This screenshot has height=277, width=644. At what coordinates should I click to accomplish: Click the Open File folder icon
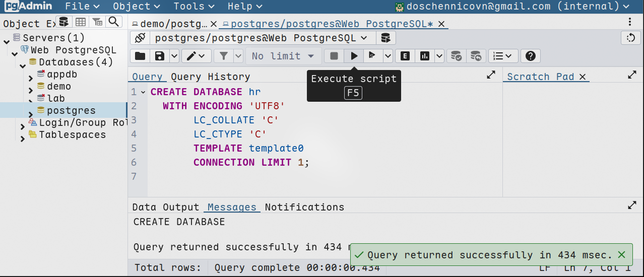140,56
